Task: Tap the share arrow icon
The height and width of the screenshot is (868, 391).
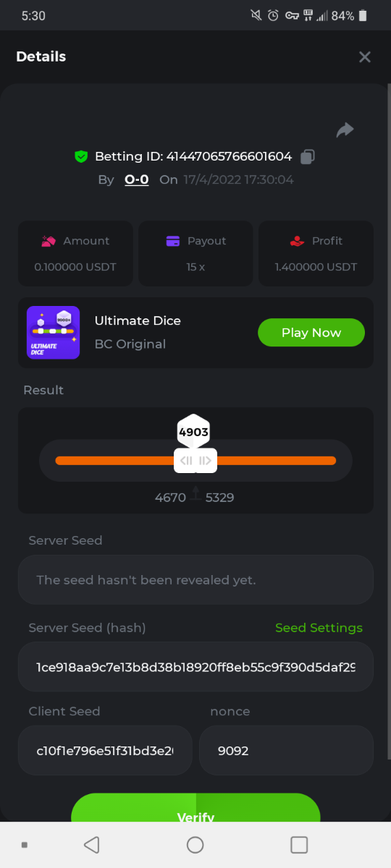Action: 345,130
